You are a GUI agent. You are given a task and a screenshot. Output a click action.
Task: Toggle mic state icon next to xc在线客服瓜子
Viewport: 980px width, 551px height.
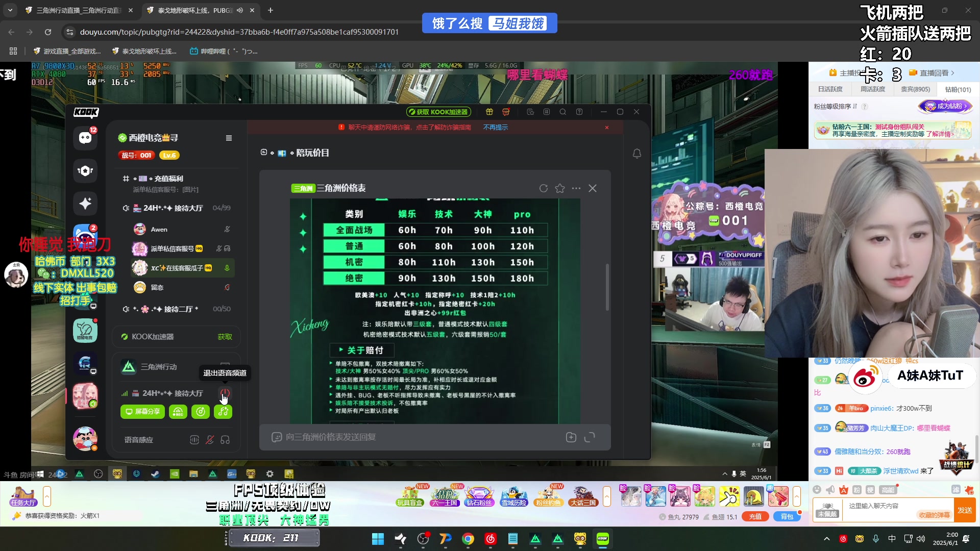[227, 268]
